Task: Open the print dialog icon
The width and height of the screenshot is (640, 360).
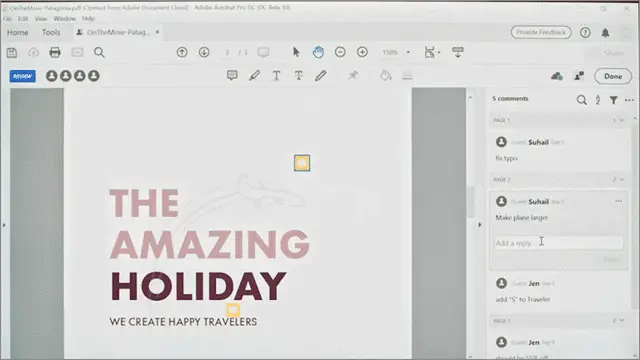Action: [55, 52]
